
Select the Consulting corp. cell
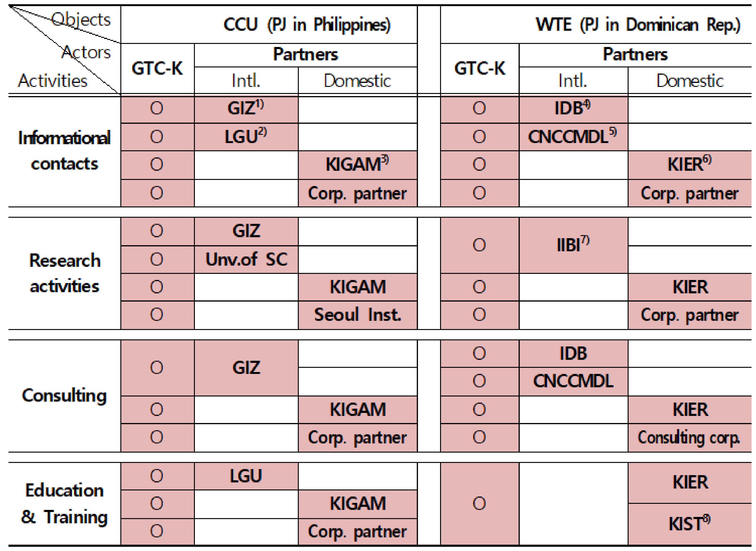point(689,438)
